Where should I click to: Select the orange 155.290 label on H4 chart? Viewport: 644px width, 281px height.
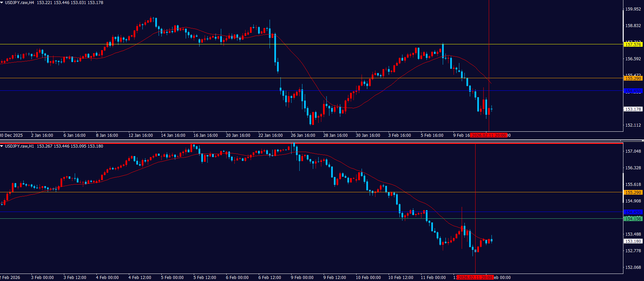(632, 78)
